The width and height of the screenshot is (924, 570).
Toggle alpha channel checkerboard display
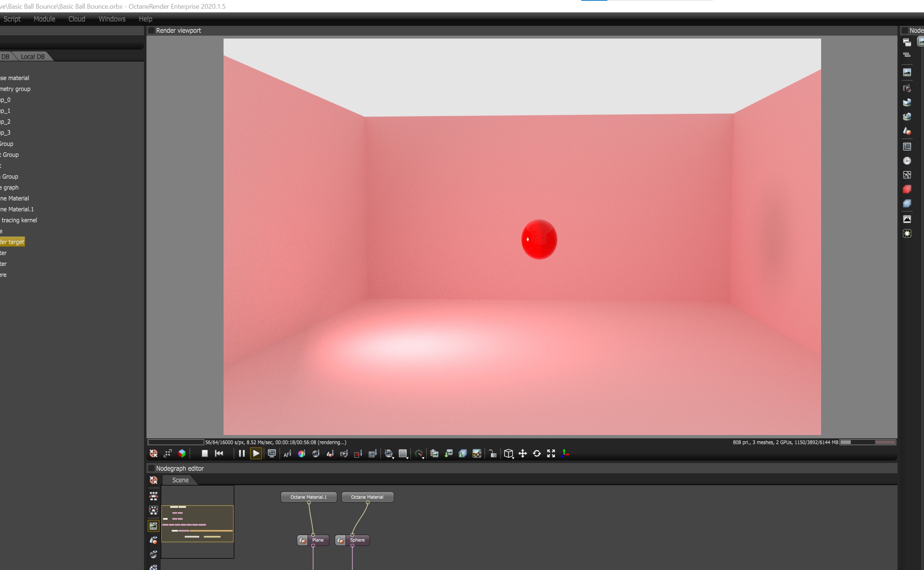477,454
